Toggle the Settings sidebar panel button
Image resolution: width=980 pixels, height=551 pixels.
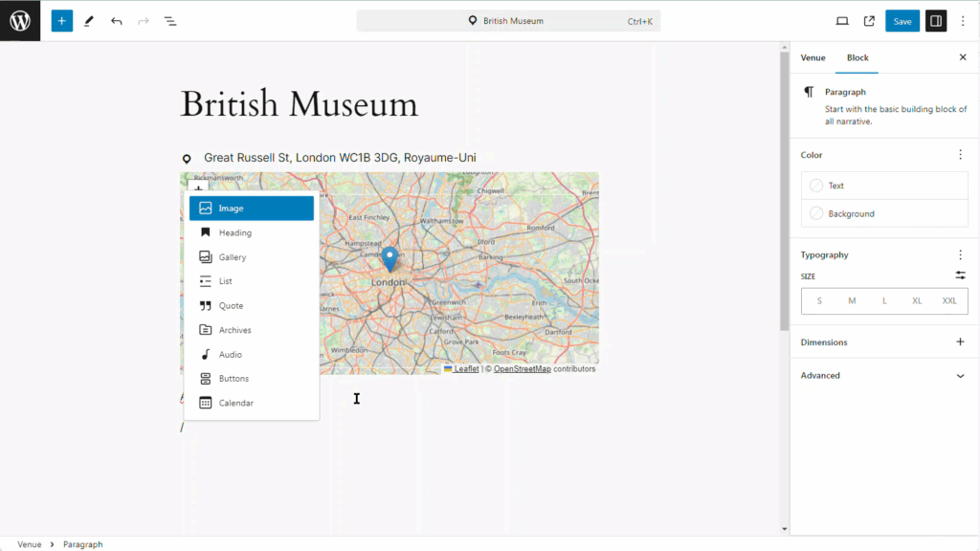(x=935, y=20)
